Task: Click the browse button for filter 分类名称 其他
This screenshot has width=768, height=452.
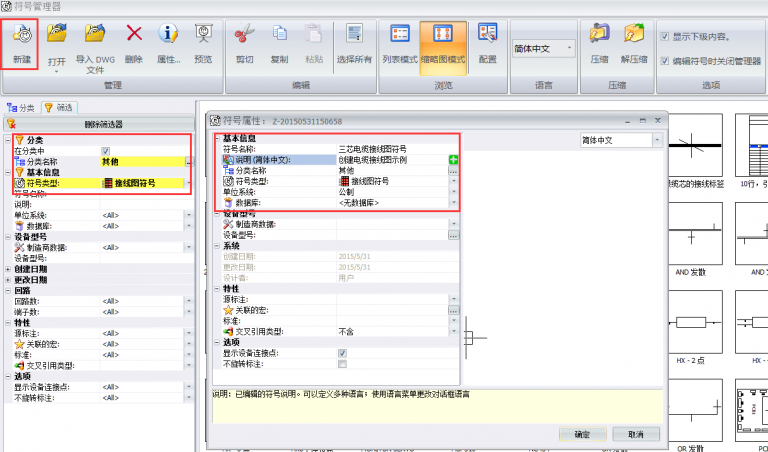Action: tap(189, 162)
